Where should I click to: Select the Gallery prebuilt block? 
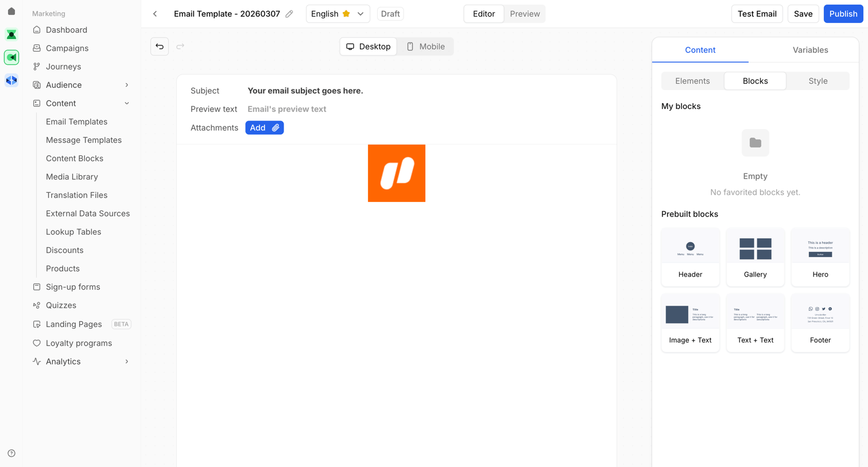click(755, 257)
